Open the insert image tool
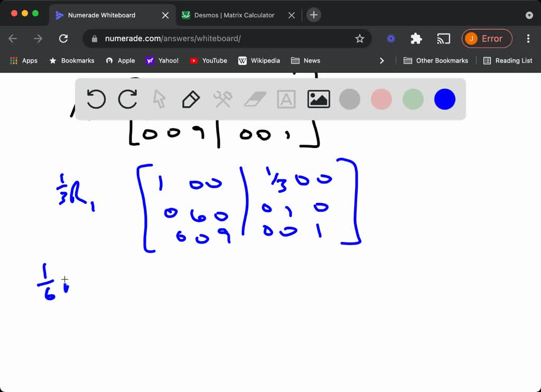541x392 pixels. (x=319, y=99)
